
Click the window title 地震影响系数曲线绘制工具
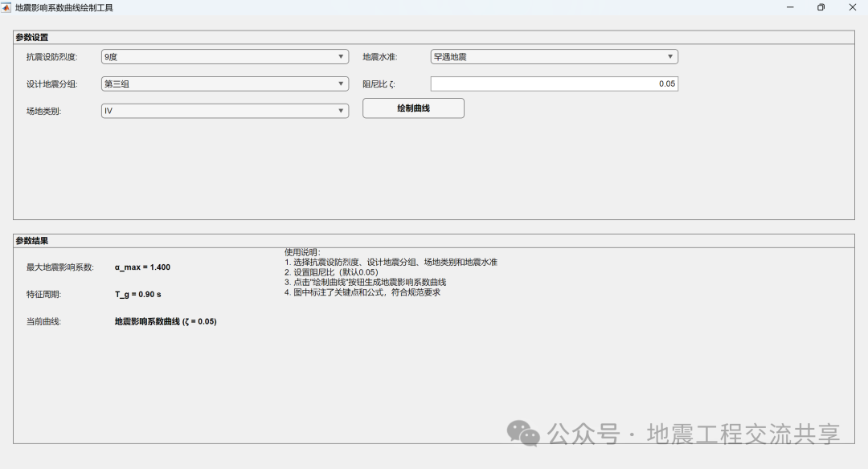point(64,8)
